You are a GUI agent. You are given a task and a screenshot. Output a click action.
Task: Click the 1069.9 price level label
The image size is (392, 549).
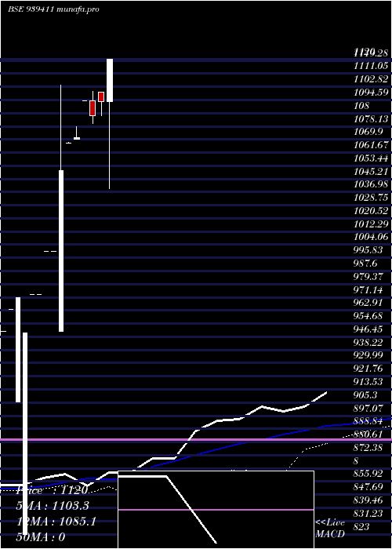coord(369,133)
